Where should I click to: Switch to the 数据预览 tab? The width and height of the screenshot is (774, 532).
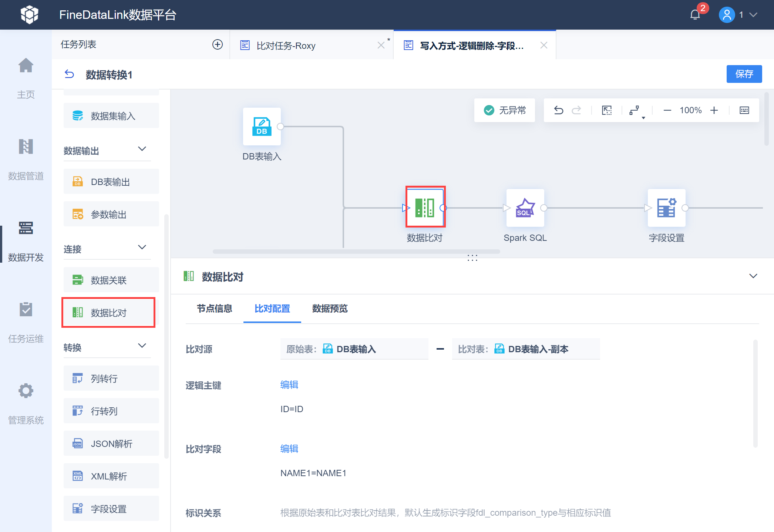[330, 309]
